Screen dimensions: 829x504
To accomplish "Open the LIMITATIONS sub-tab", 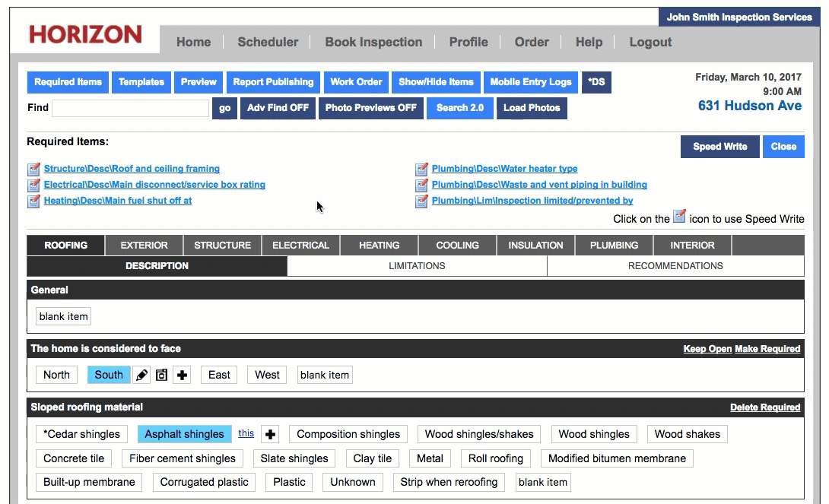I will [x=417, y=266].
